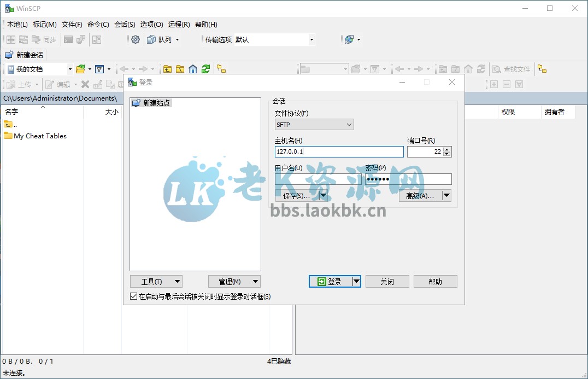Screen dimensions: 588x379
Task: Open the 会话(S) menu
Action: point(125,25)
